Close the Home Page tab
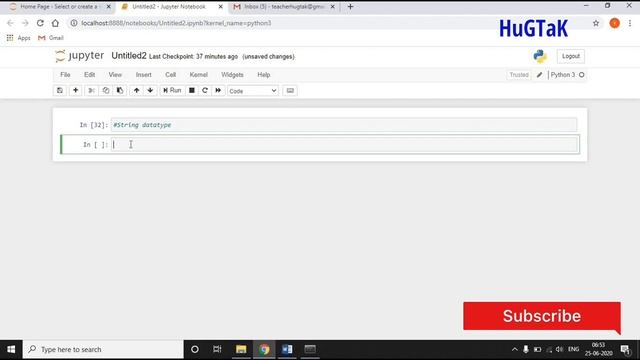640x360 pixels. click(109, 7)
